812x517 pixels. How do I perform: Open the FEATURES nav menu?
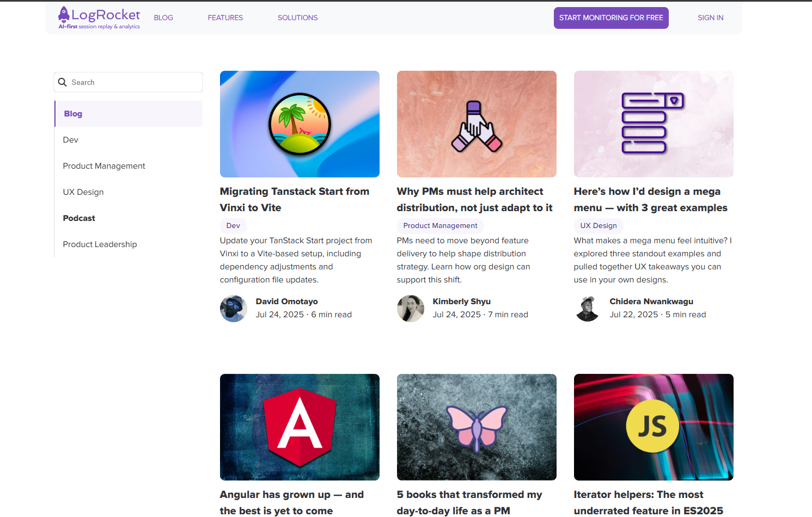225,18
